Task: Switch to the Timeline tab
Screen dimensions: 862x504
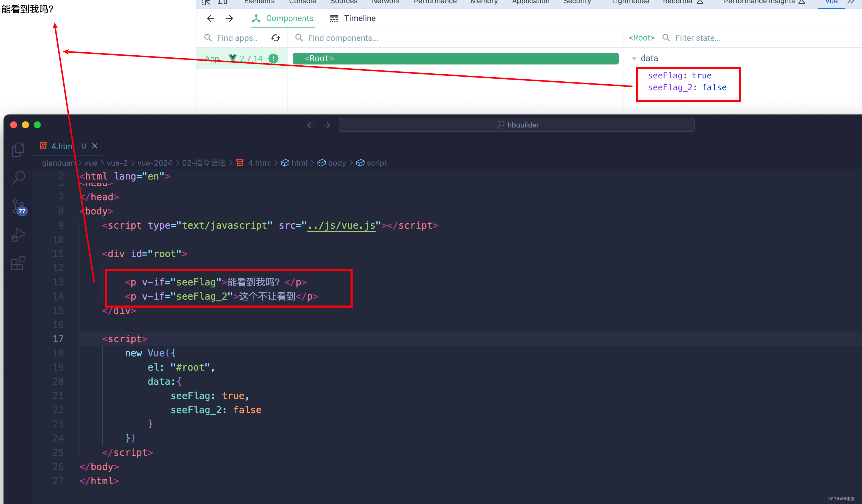Action: (x=353, y=18)
